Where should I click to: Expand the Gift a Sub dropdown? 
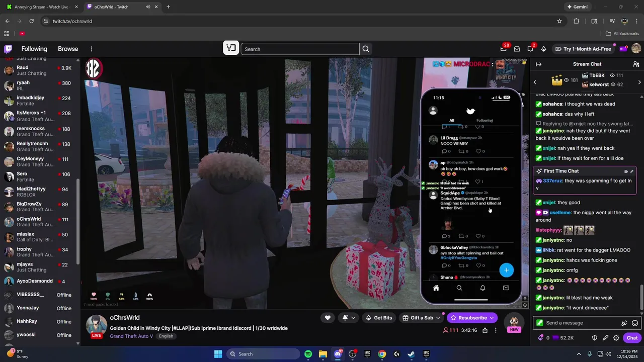click(x=438, y=318)
